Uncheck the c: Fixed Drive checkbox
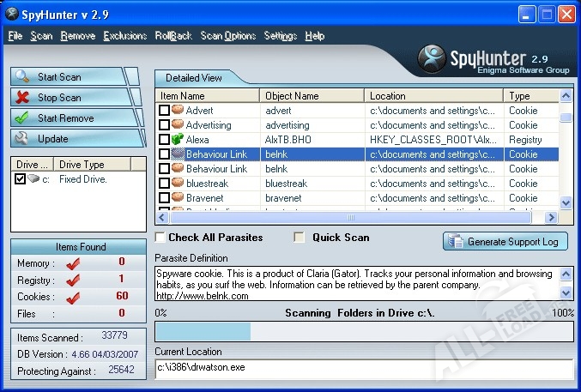The width and height of the screenshot is (581, 392). click(x=21, y=179)
